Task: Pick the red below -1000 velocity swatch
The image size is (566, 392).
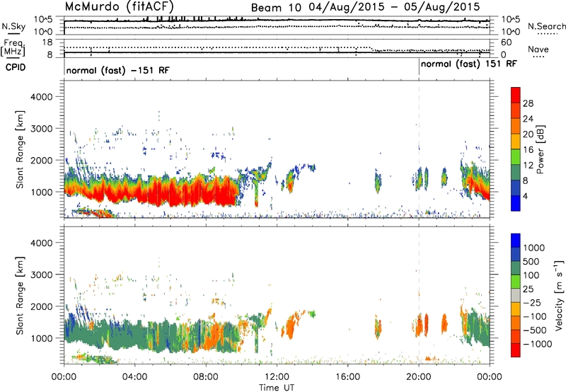Action: (516, 350)
